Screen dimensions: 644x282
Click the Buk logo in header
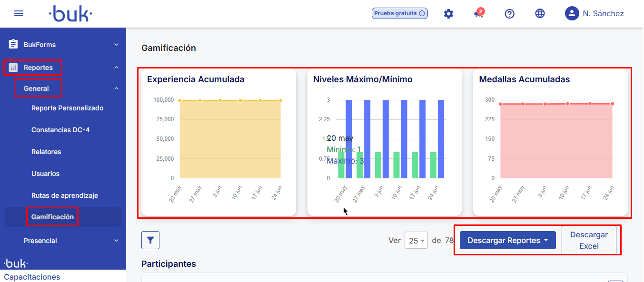(x=70, y=14)
